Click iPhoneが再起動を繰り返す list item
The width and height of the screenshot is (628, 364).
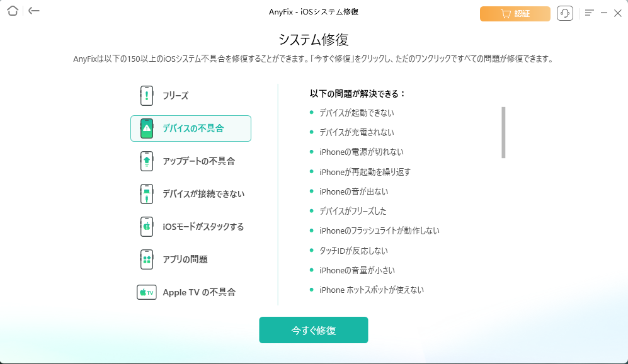[x=365, y=172]
